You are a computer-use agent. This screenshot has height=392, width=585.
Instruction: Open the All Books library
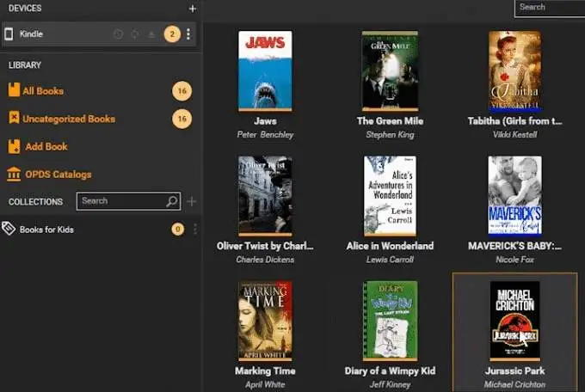pos(43,91)
